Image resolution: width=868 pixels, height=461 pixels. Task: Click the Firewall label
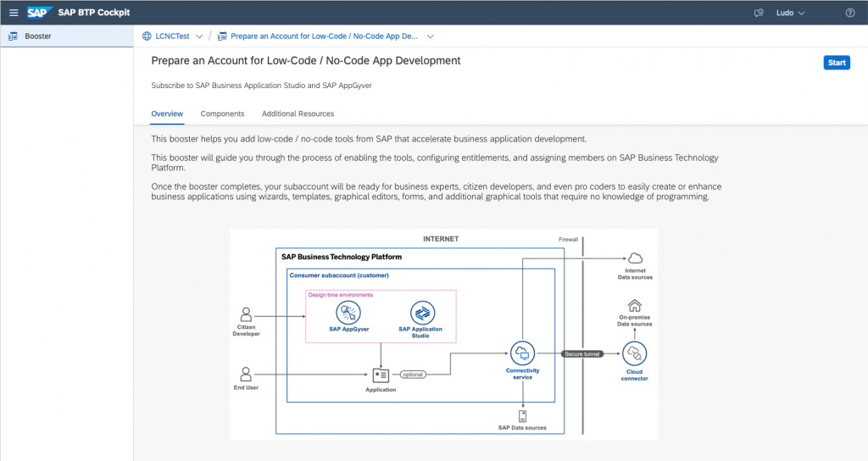point(568,240)
